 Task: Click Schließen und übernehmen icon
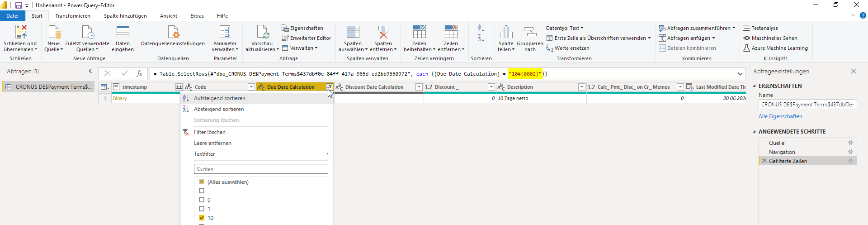pos(21,32)
